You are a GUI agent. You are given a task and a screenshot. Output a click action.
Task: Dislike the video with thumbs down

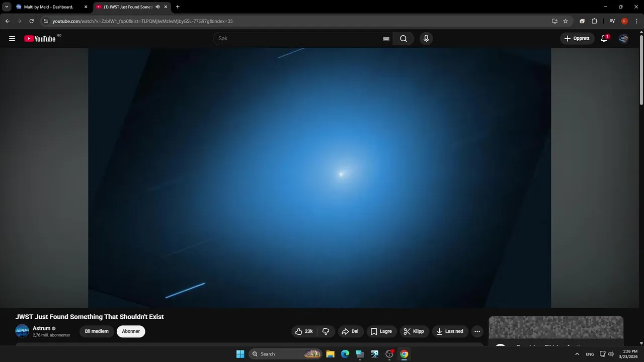click(x=326, y=331)
